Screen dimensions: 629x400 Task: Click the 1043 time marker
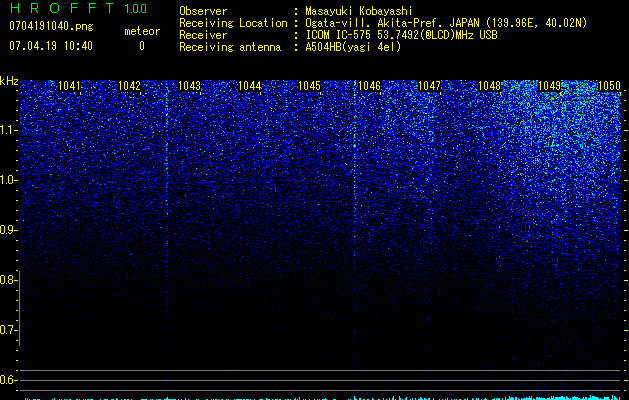click(189, 86)
